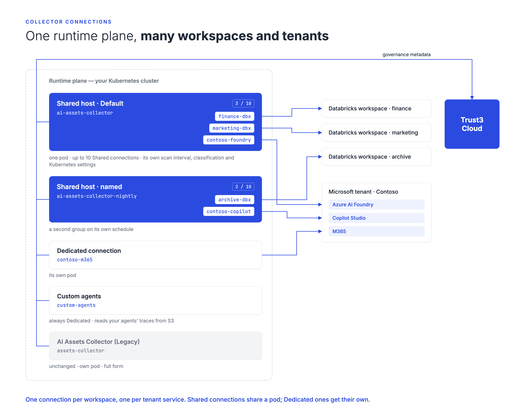Image resolution: width=525 pixels, height=420 pixels.
Task: Click 'a second group on its own schedule' caption
Action: tap(91, 229)
